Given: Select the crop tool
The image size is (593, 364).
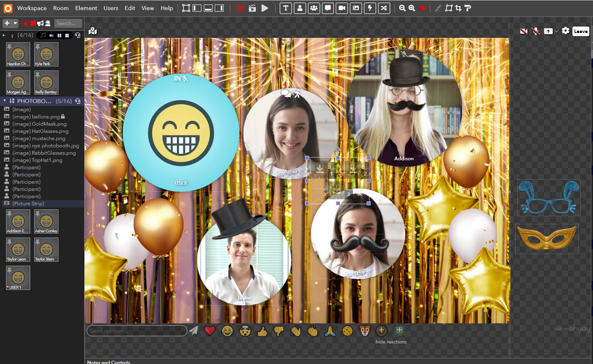Looking at the screenshot, I should 458,8.
